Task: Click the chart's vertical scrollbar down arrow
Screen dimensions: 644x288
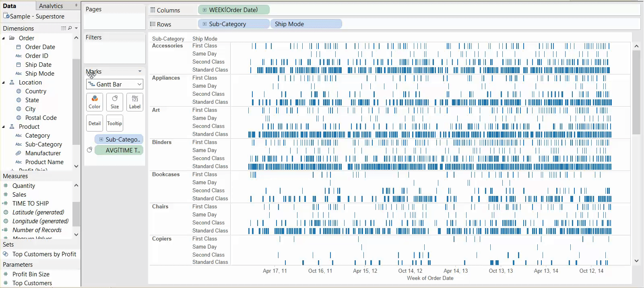Action: coord(636,261)
